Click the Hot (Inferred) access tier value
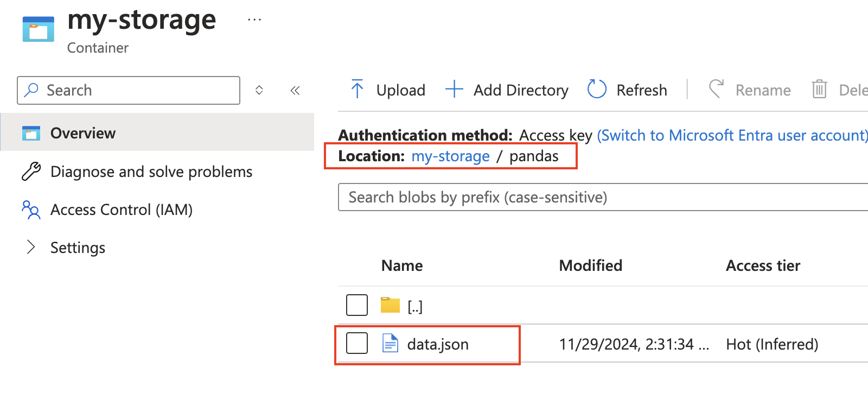Screen dimensions: 868x393 pos(772,344)
